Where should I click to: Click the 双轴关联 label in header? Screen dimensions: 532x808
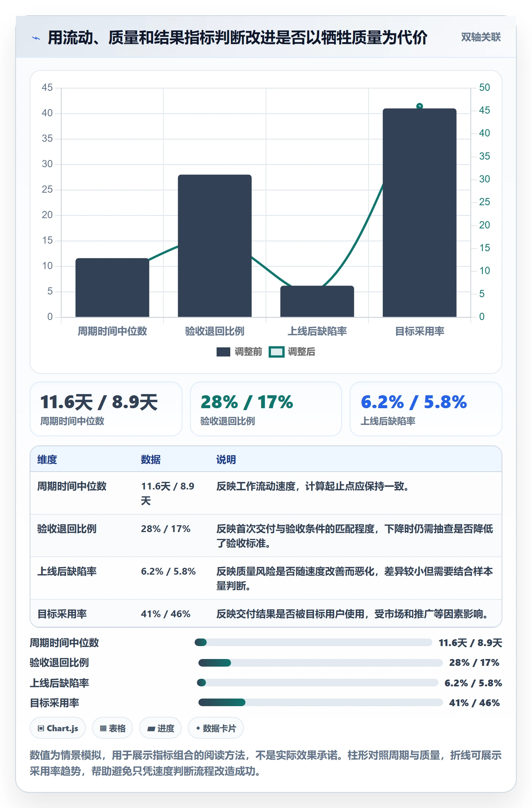coord(481,37)
